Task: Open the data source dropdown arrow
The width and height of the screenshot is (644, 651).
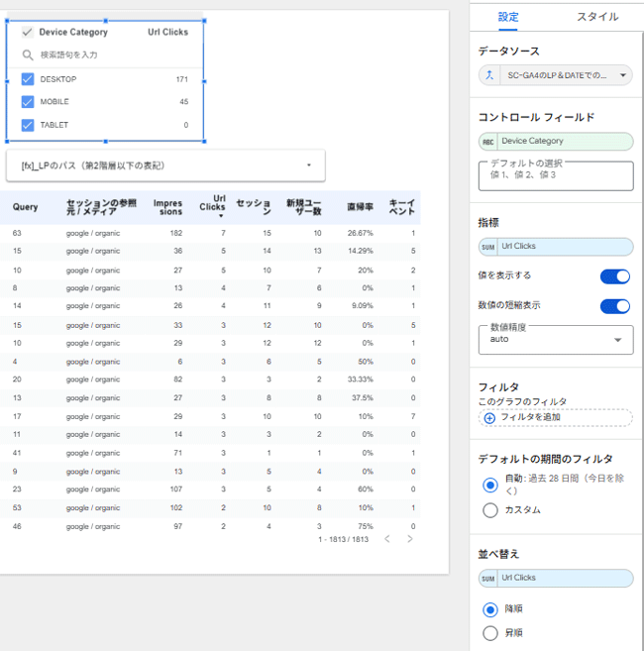Action: pos(623,75)
